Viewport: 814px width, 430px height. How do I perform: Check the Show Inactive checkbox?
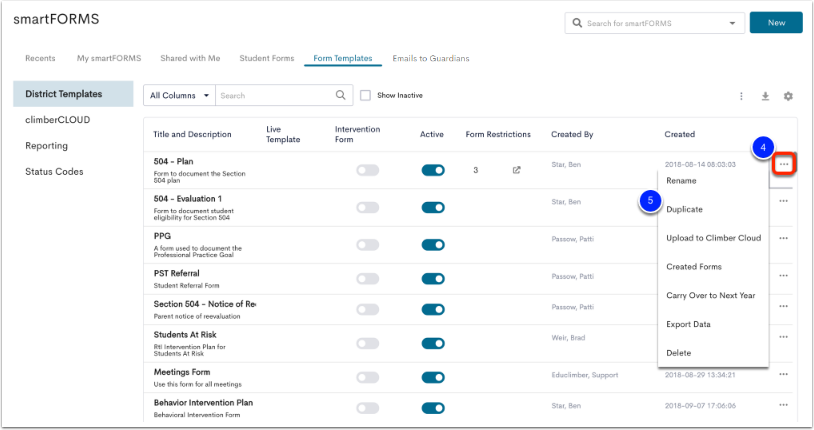pyautogui.click(x=365, y=95)
